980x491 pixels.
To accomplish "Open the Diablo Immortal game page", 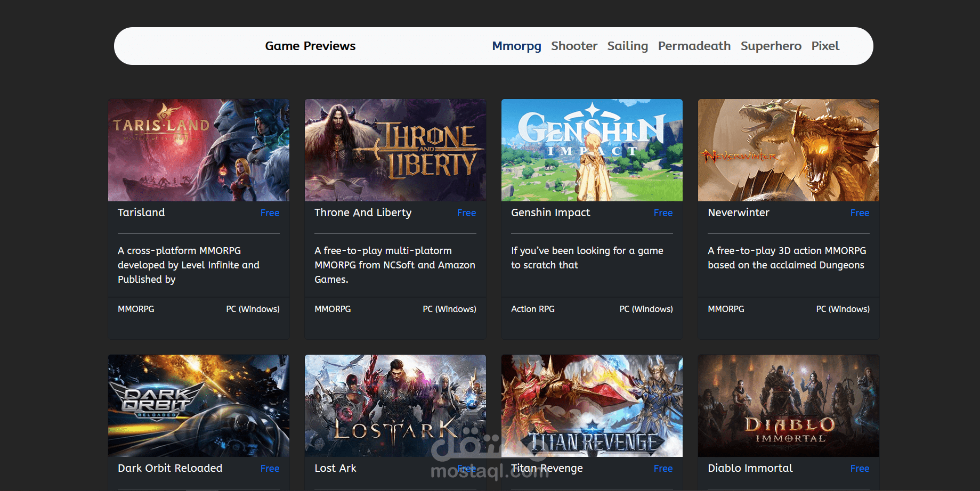I will (x=750, y=468).
